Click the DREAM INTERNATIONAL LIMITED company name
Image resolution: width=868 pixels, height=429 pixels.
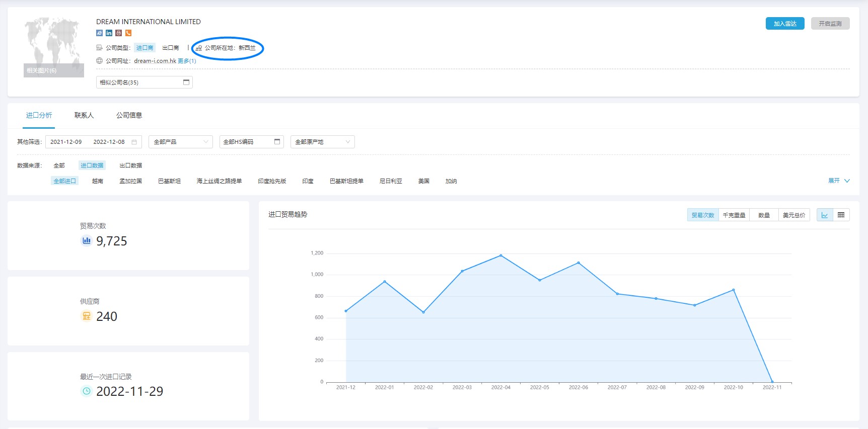pos(149,22)
